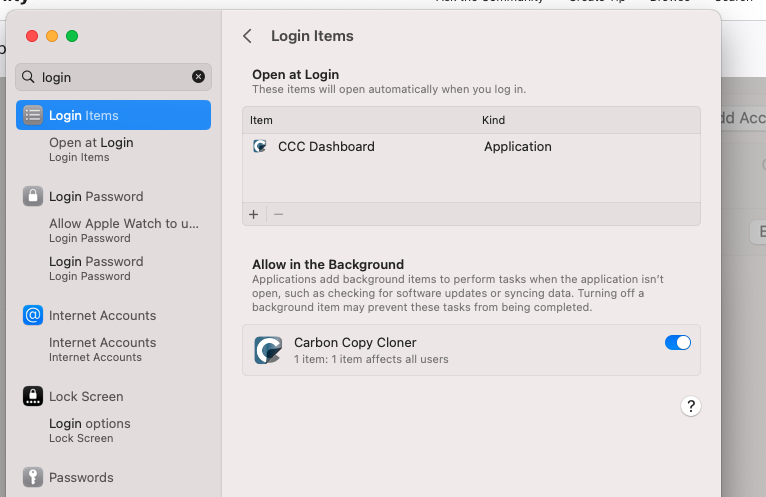Select Allow Apple Watch to unlock result

[x=123, y=229]
